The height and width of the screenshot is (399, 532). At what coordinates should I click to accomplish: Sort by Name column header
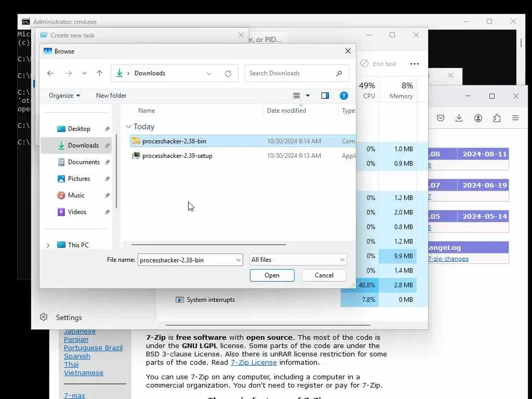point(146,111)
